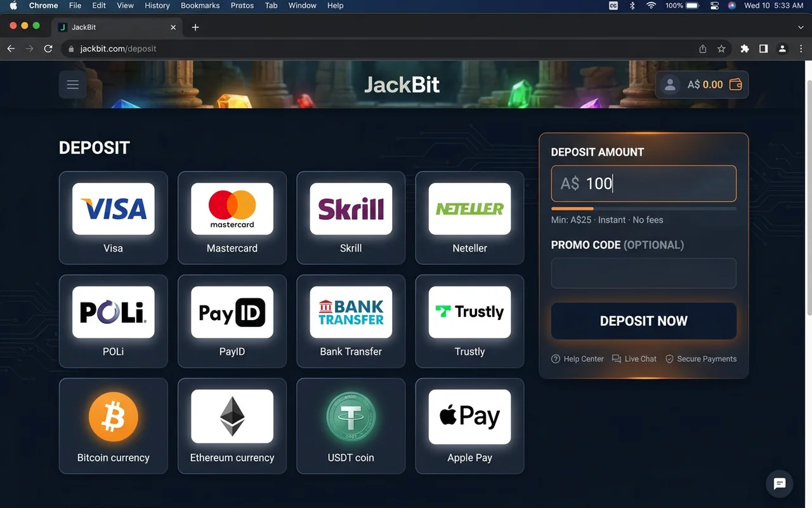
Task: Open the Live Chat link
Action: [x=634, y=359]
